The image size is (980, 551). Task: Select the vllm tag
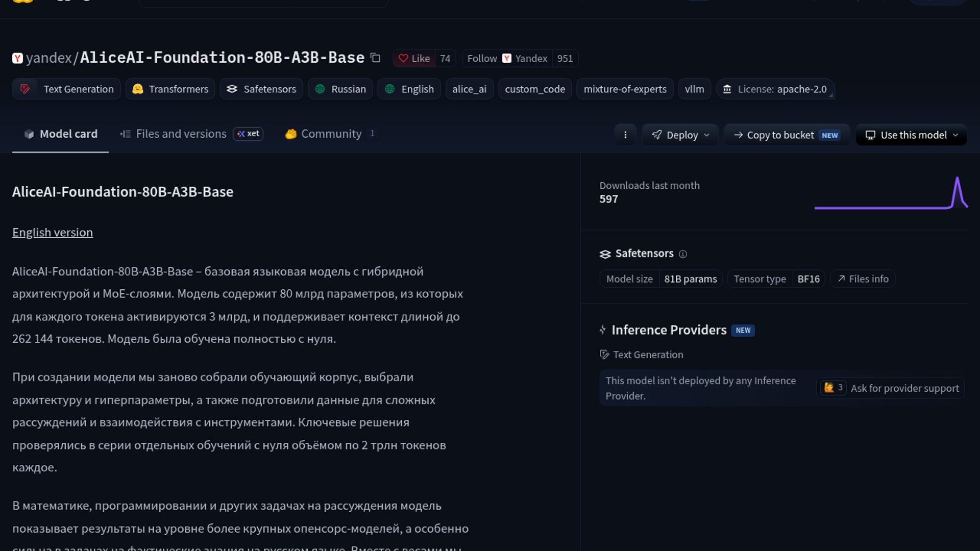(x=695, y=89)
